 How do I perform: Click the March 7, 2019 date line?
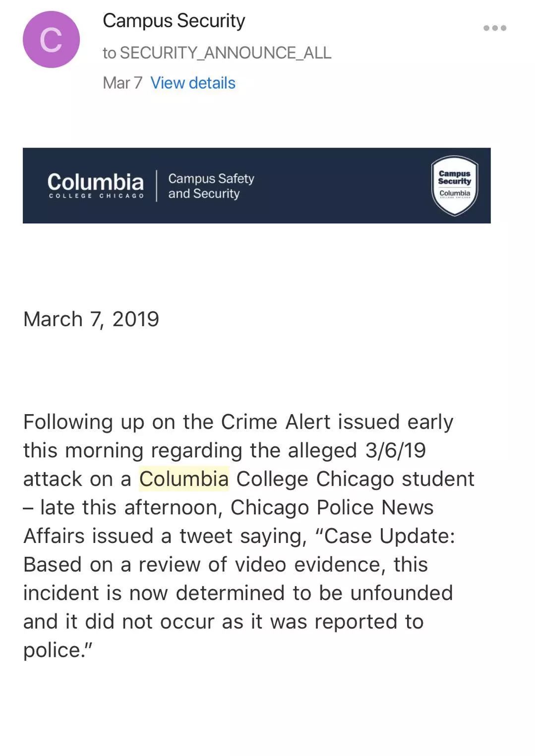pyautogui.click(x=91, y=319)
